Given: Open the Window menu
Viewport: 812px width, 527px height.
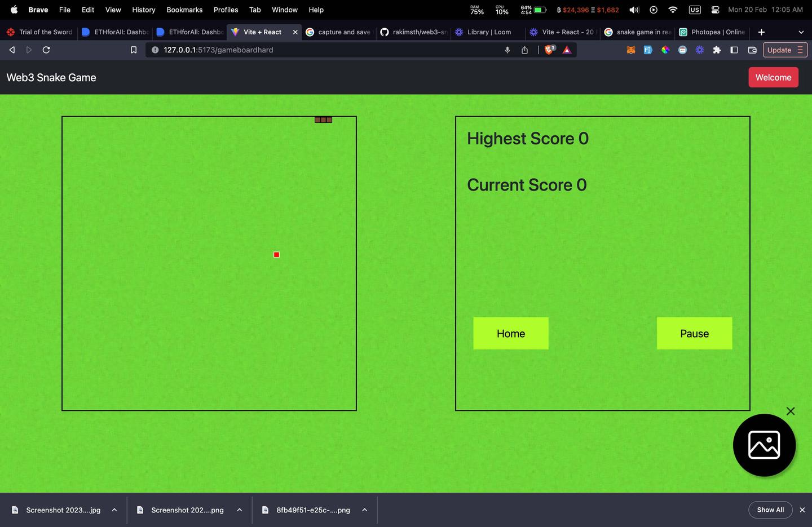Looking at the screenshot, I should point(285,10).
